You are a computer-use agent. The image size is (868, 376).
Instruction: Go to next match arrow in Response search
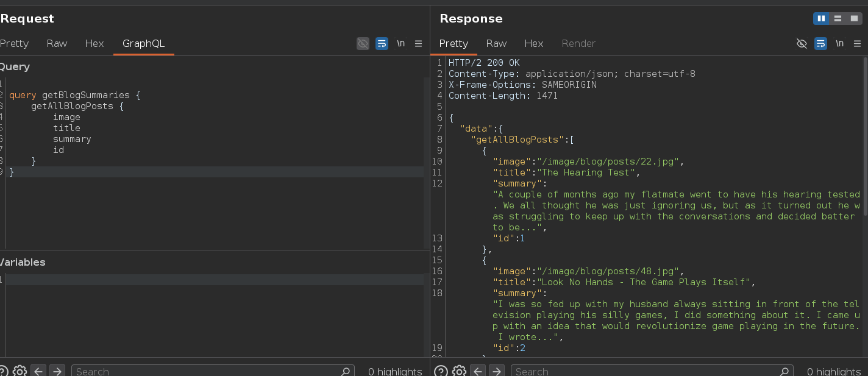496,371
